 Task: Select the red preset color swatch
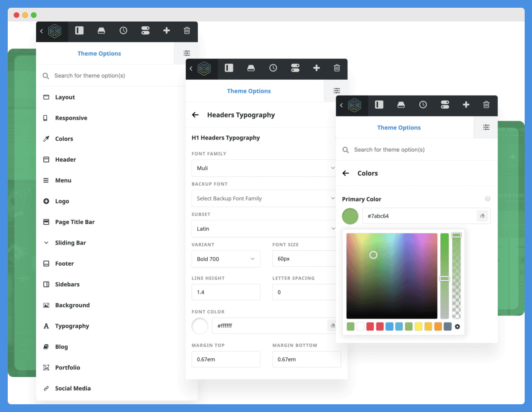[x=370, y=326]
